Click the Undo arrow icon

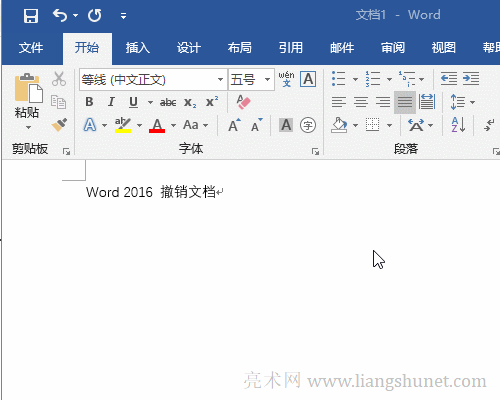(60, 15)
